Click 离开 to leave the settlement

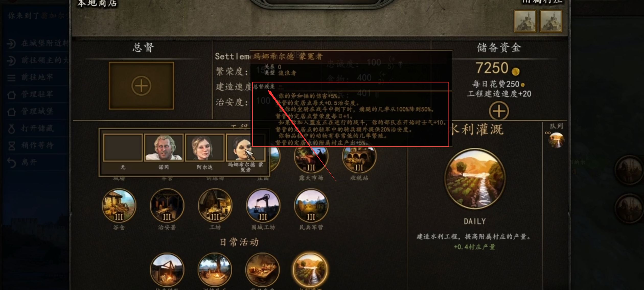coord(37,162)
